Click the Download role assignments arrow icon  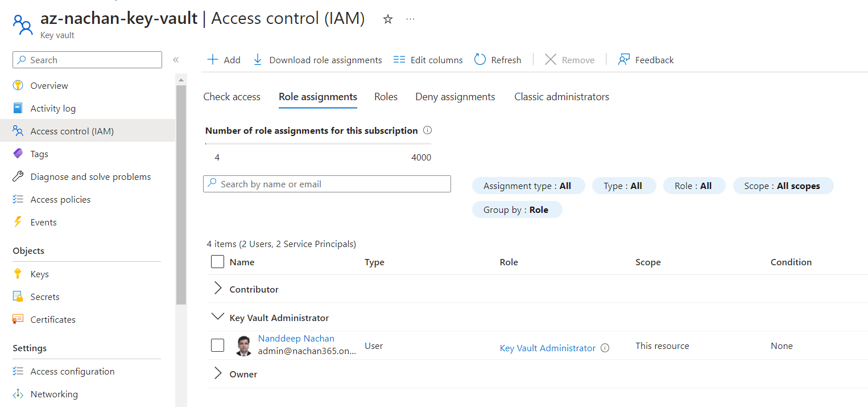click(x=258, y=60)
